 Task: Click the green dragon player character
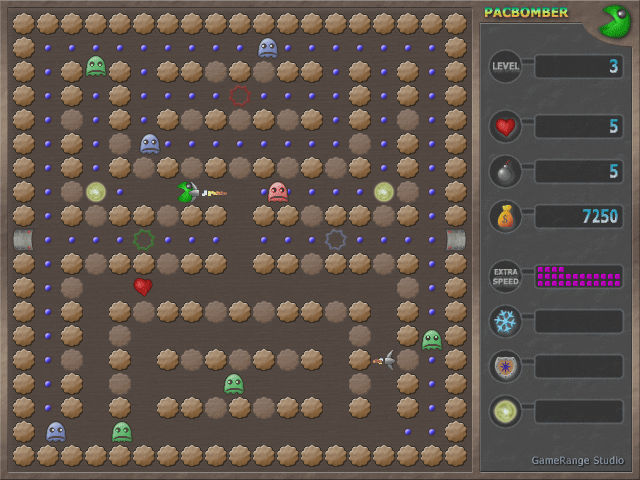(186, 192)
